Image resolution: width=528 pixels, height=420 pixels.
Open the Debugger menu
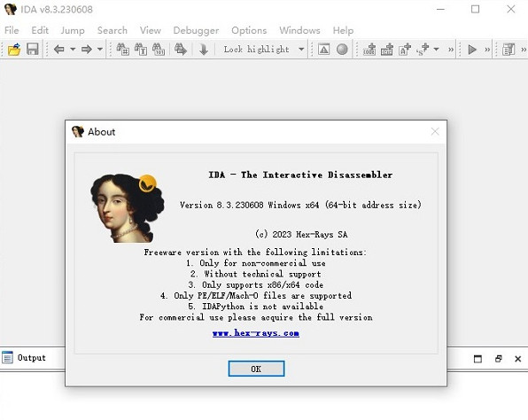click(196, 30)
